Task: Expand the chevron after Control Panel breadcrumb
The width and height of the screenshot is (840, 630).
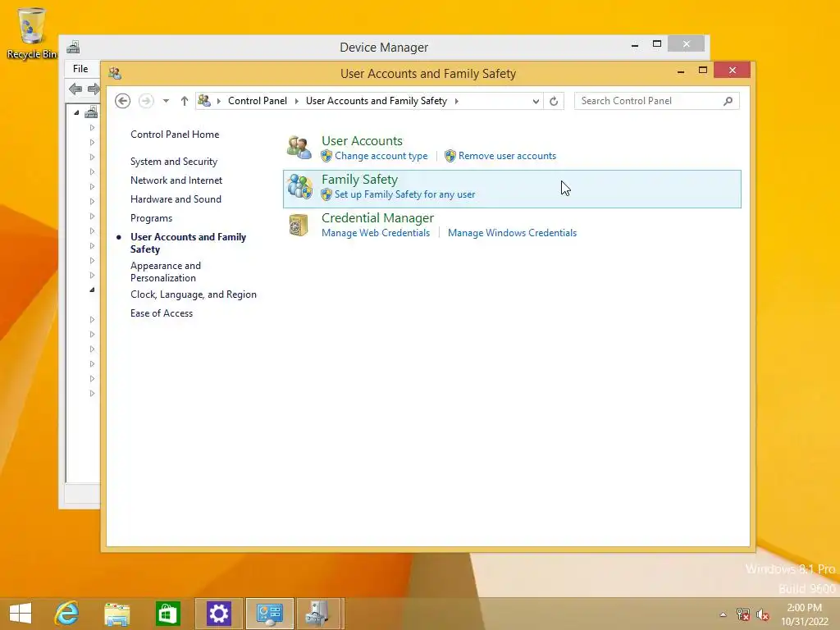Action: coord(297,101)
